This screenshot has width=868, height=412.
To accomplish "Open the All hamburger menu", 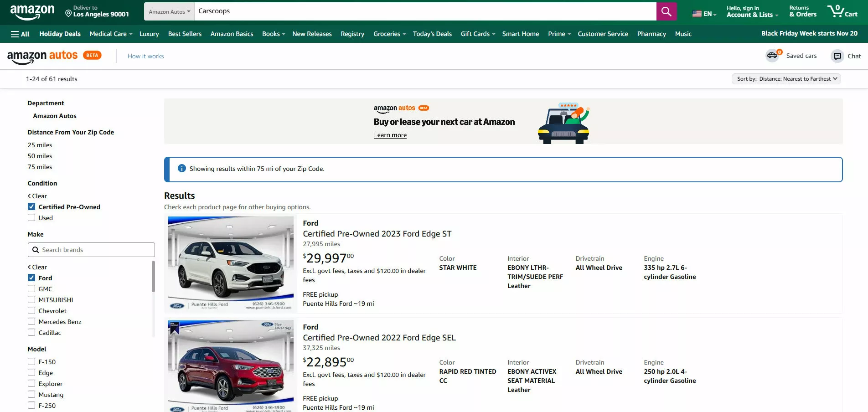I will tap(20, 34).
